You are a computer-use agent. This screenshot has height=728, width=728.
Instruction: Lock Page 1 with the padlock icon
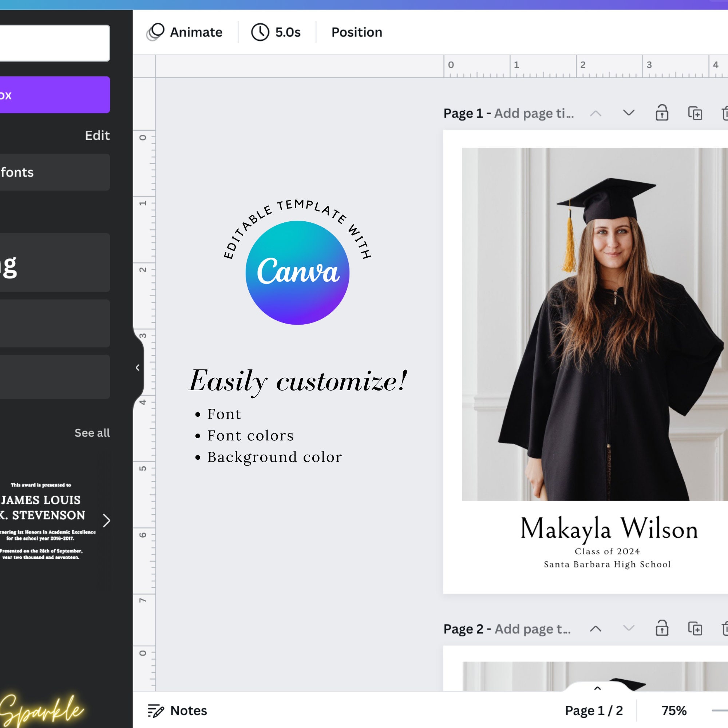[662, 113]
